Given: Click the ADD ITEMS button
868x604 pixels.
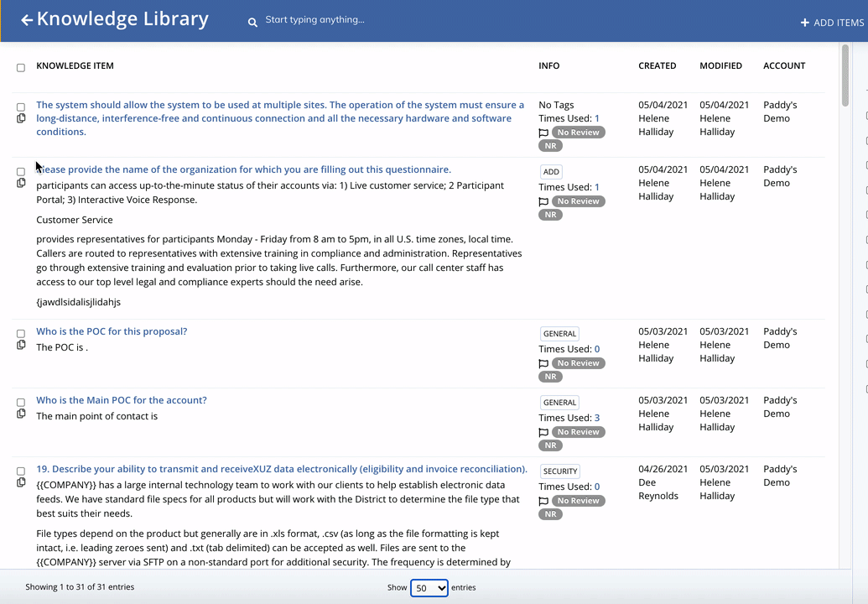Looking at the screenshot, I should point(832,23).
